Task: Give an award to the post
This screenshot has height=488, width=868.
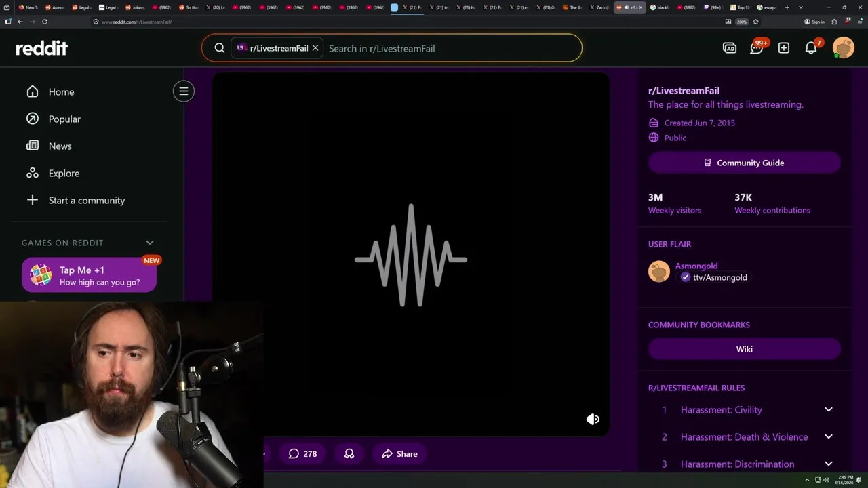Action: tap(349, 453)
